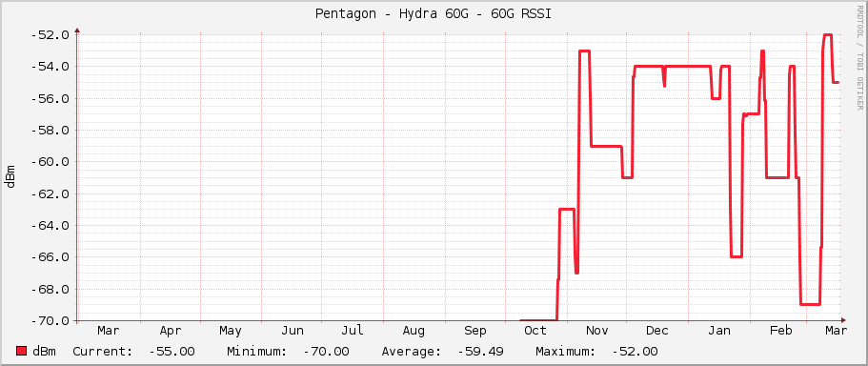Select the 'Current: -55.00' value
The height and width of the screenshot is (366, 868).
133,352
